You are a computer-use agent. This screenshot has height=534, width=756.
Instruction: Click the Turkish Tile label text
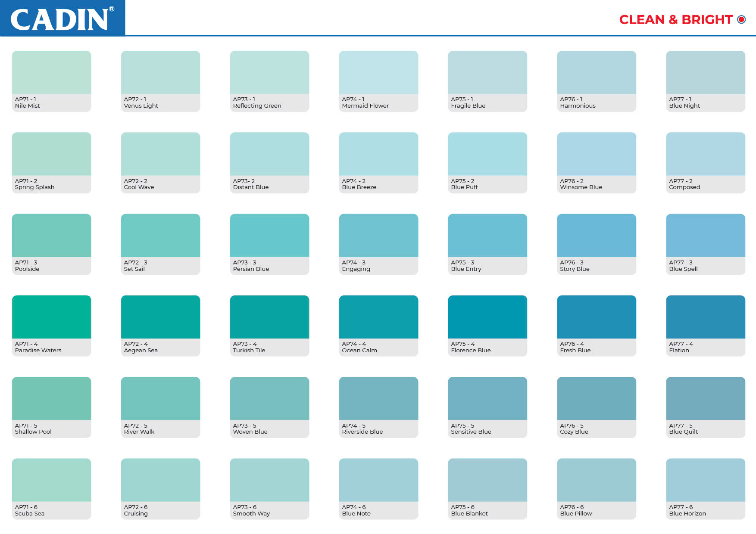pos(249,351)
